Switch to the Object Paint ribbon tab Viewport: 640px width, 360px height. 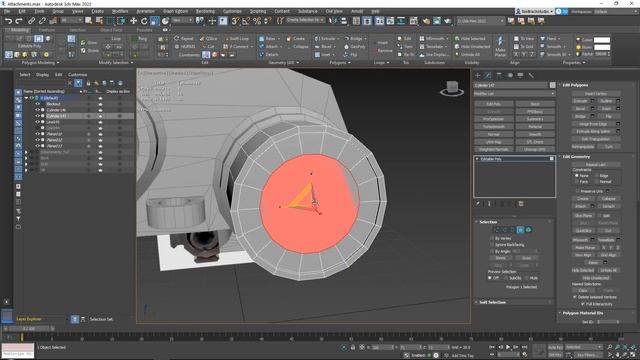pos(111,30)
